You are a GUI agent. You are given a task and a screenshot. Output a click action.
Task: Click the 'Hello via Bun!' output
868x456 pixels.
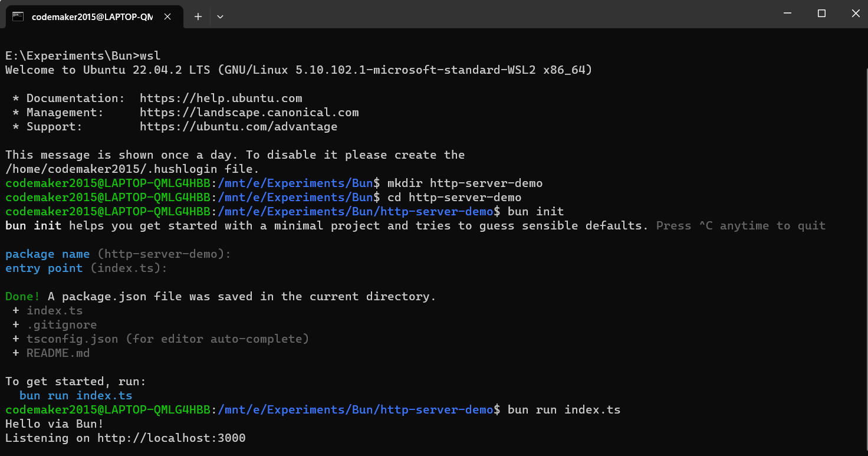[55, 424]
